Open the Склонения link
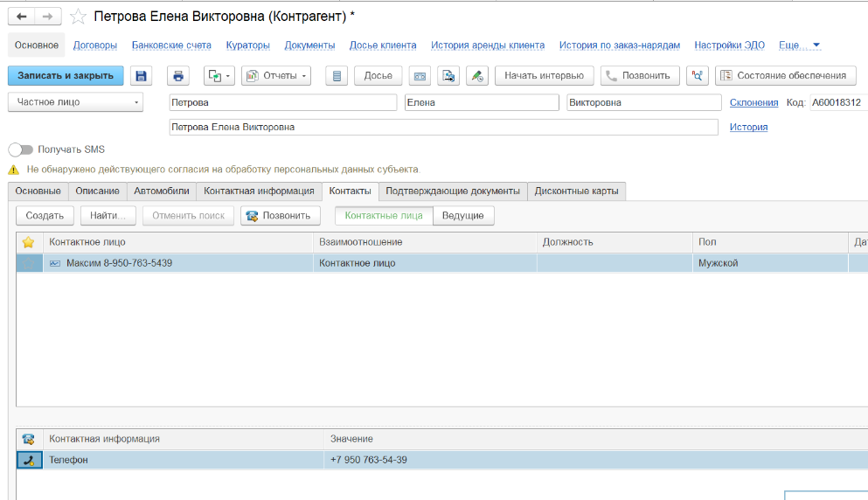Image resolution: width=868 pixels, height=500 pixels. pos(753,102)
